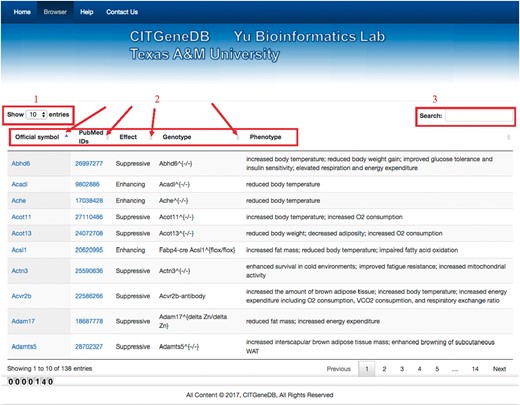Select the Ache row's reduced body temperature text
The height and width of the screenshot is (406, 520).
283,201
